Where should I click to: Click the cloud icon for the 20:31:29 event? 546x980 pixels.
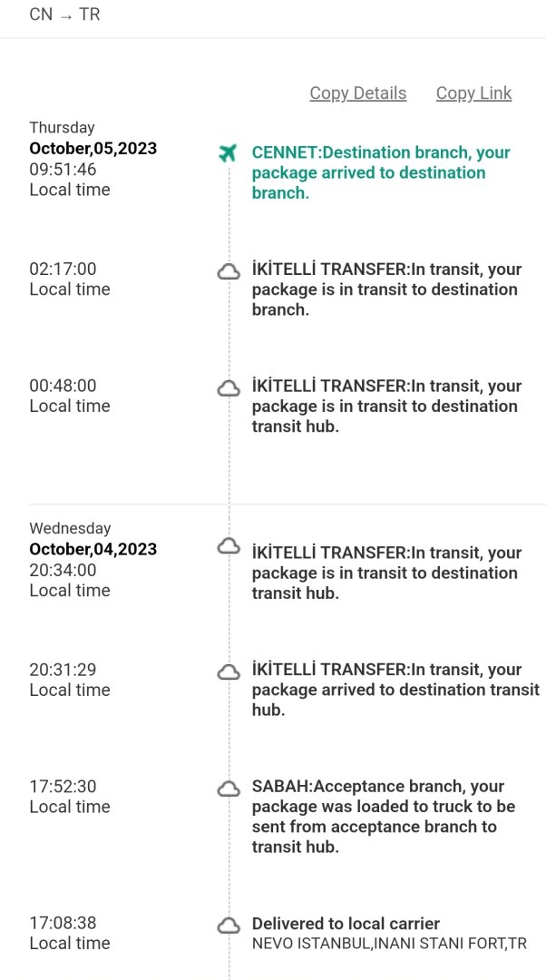(x=229, y=671)
